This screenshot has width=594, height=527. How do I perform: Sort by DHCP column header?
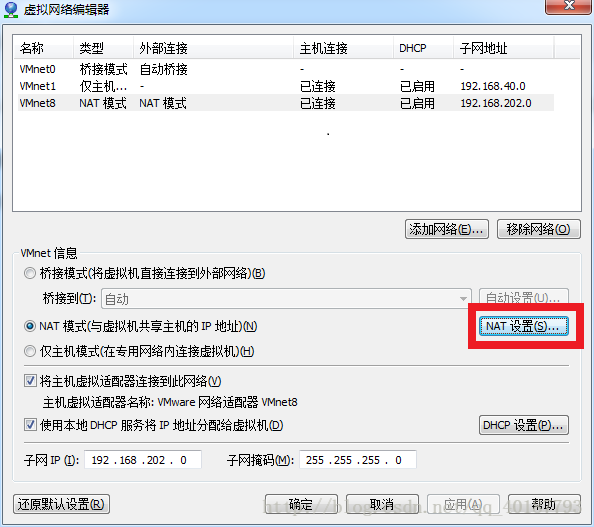click(423, 48)
